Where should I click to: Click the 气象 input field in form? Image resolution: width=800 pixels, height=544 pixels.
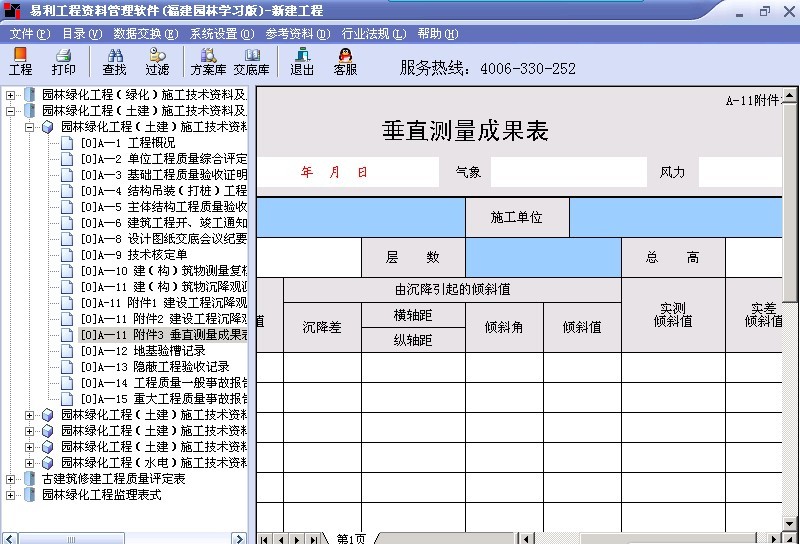[x=568, y=172]
